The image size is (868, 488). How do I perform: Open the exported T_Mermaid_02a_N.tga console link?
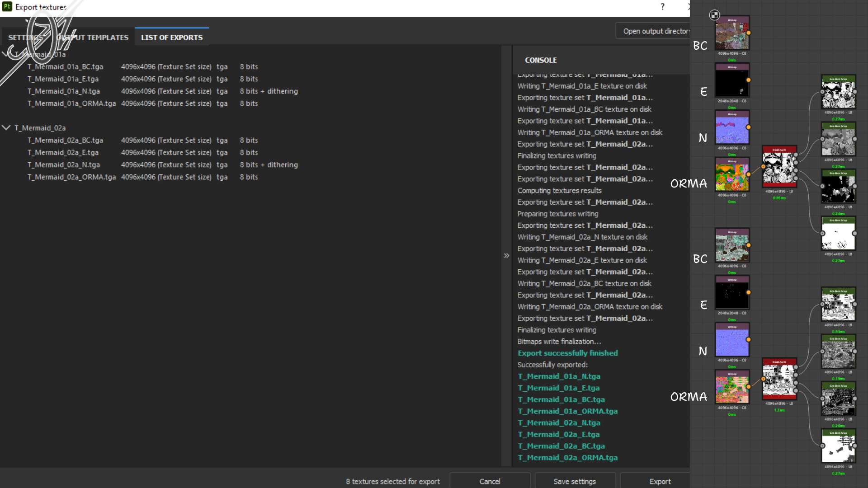click(x=559, y=423)
